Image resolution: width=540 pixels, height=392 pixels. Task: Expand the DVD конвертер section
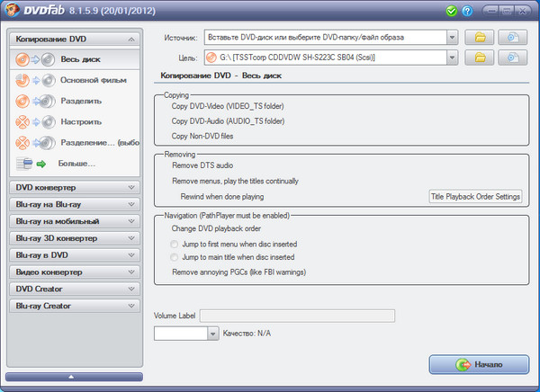coord(132,187)
